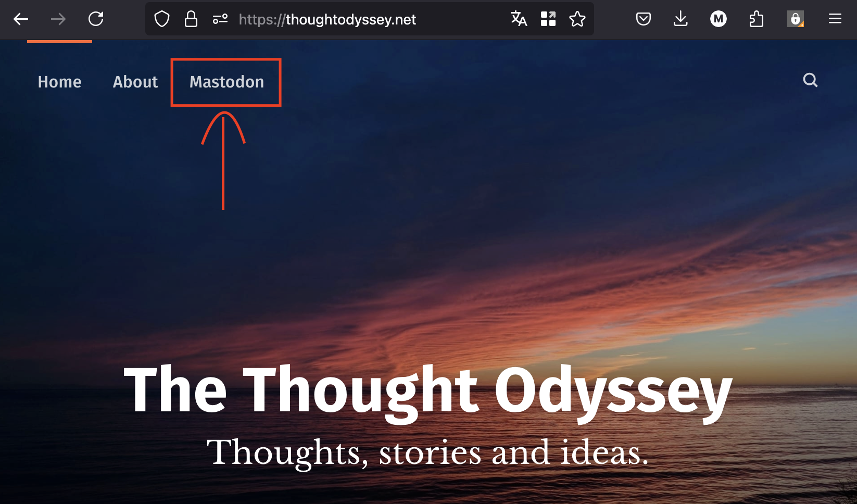
Task: Open the tracking protection shield panel
Action: pos(162,19)
